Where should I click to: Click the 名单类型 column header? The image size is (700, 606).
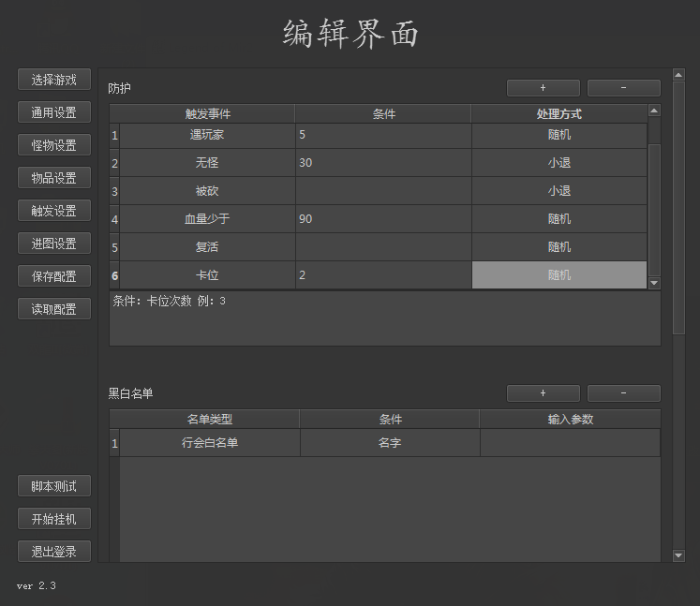click(x=210, y=419)
